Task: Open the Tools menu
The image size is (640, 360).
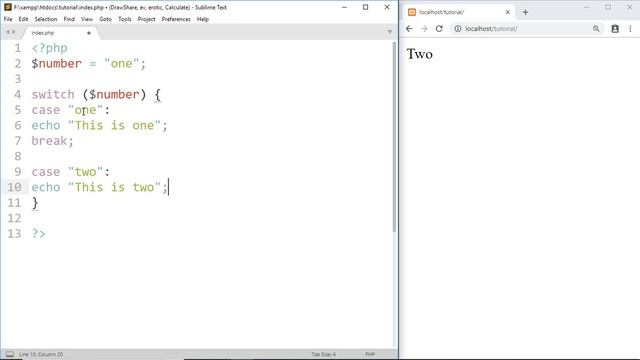Action: [x=124, y=19]
